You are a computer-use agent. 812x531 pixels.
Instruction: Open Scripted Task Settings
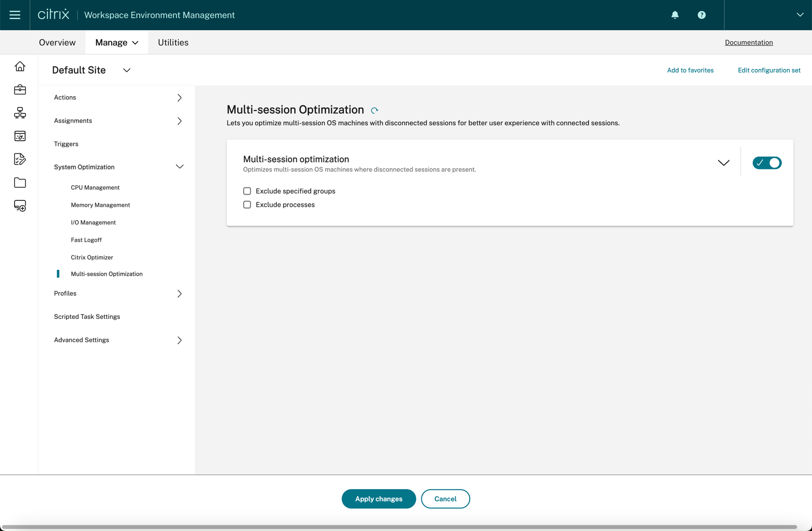tap(87, 317)
